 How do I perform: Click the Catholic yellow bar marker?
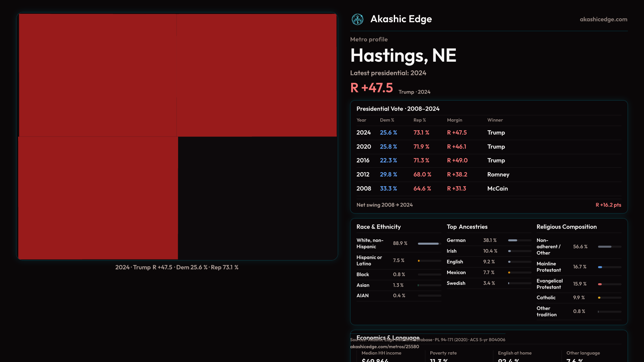pos(599,298)
